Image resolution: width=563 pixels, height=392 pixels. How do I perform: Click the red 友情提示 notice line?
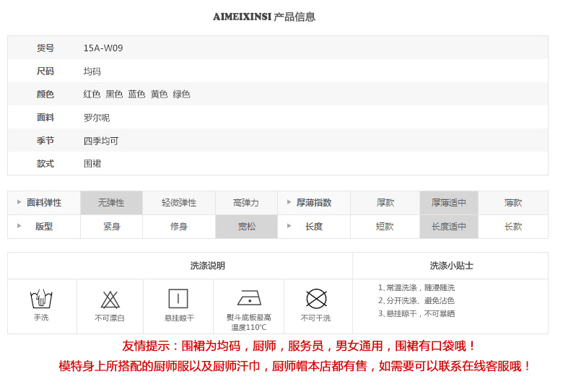pyautogui.click(x=298, y=346)
